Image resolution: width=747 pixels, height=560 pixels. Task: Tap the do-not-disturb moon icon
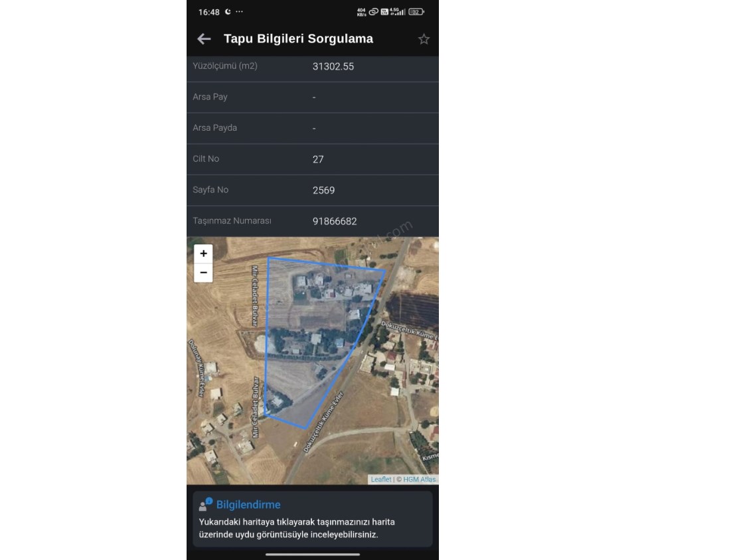tap(228, 12)
